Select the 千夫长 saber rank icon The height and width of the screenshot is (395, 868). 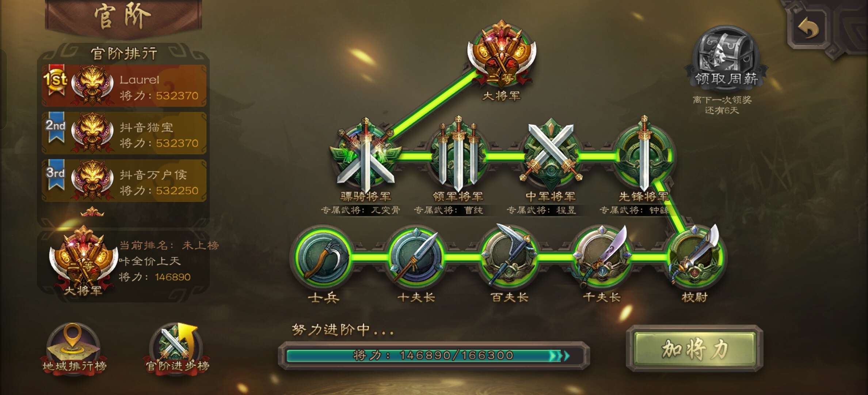click(602, 257)
